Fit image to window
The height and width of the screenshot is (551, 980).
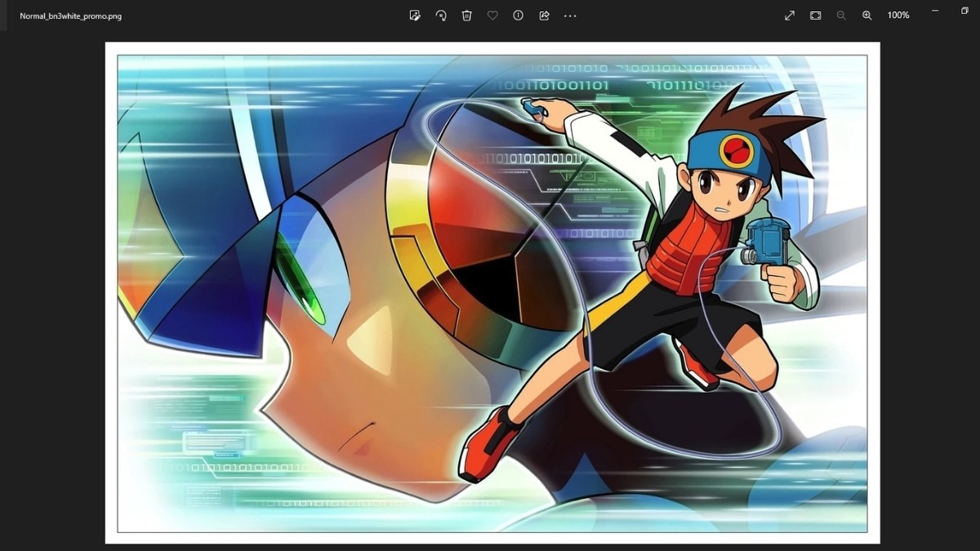tap(815, 16)
